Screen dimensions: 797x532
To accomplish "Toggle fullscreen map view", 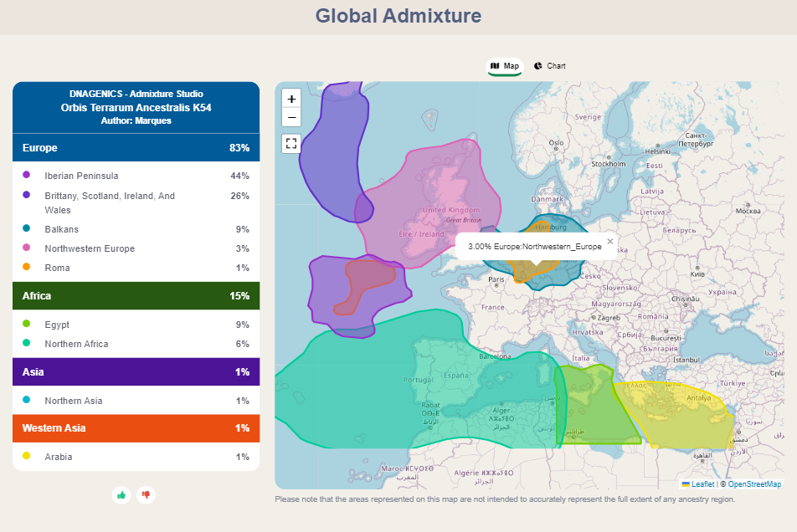I will pos(291,144).
